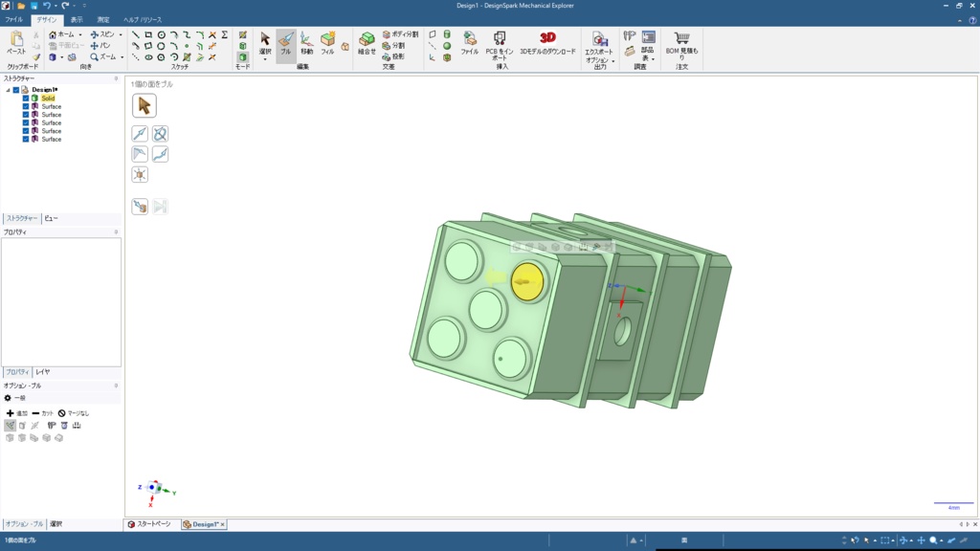Switch to the スタートページ document tab
This screenshot has height=551, width=980.
tap(149, 524)
